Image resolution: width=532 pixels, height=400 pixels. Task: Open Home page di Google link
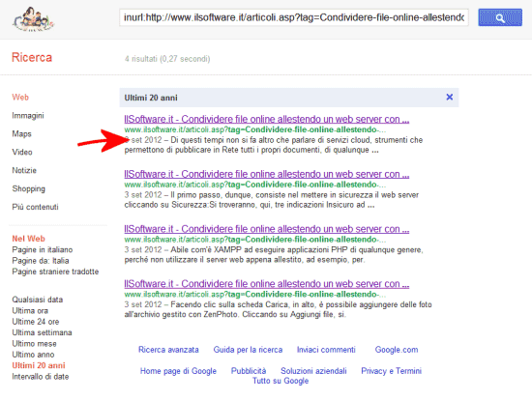pyautogui.click(x=178, y=371)
